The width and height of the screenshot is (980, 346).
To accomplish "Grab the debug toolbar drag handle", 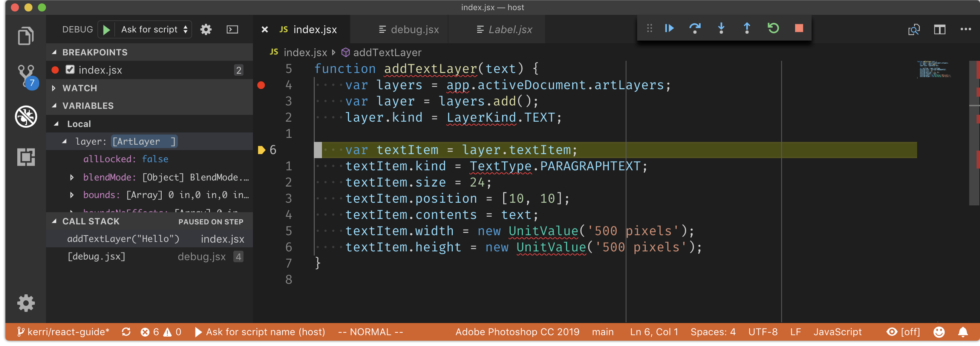I will [x=649, y=28].
